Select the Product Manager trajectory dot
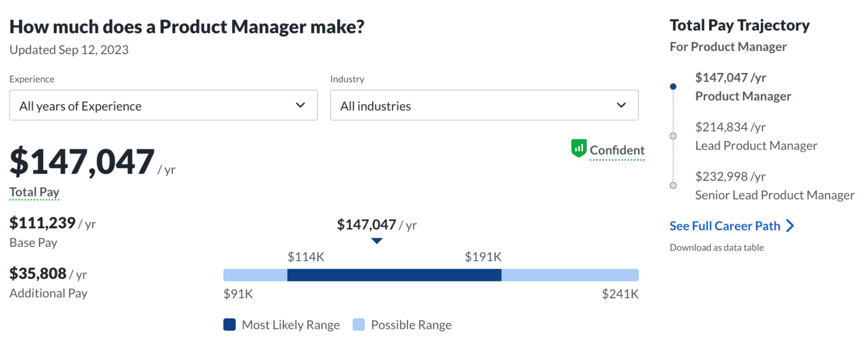The width and height of the screenshot is (868, 347). pos(673,87)
